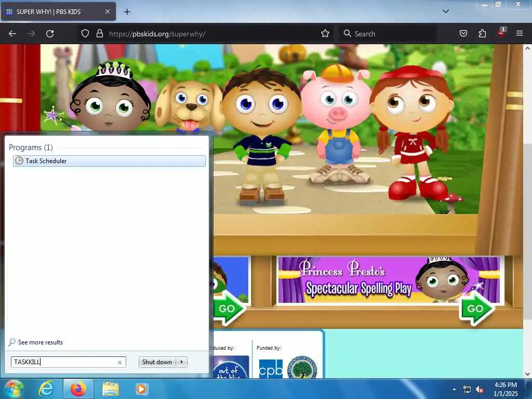
Task: Click the Programs (1) group header
Action: coord(31,148)
